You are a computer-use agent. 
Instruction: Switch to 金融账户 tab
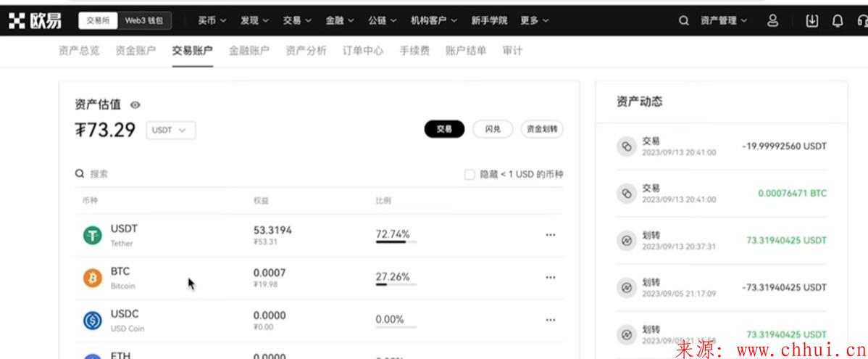tap(249, 51)
